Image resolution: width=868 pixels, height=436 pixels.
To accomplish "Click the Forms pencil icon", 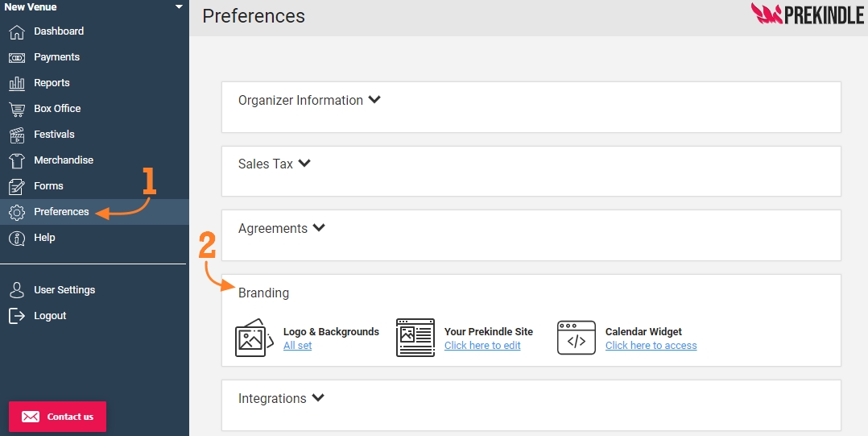I will pos(17,186).
